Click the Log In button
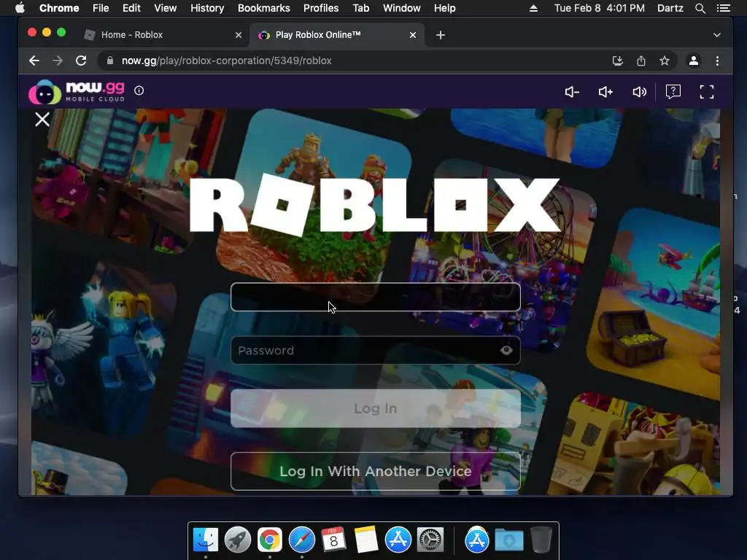The width and height of the screenshot is (747, 560). [x=376, y=408]
